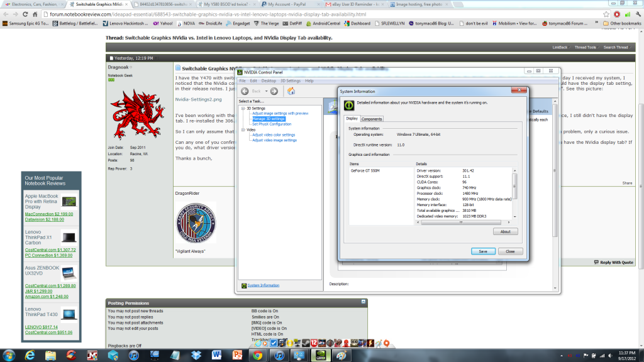This screenshot has width=644, height=362.
Task: Click Reply With Quote button
Action: pyautogui.click(x=614, y=262)
